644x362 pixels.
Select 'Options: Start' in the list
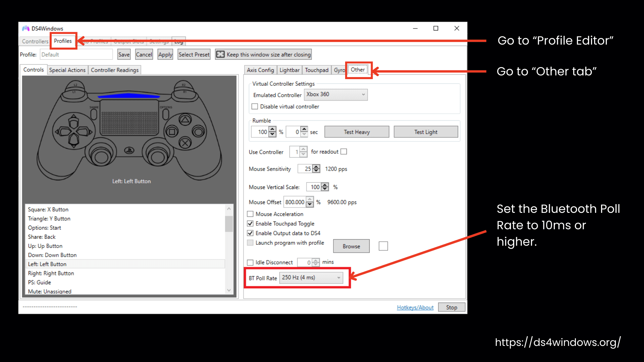point(125,228)
